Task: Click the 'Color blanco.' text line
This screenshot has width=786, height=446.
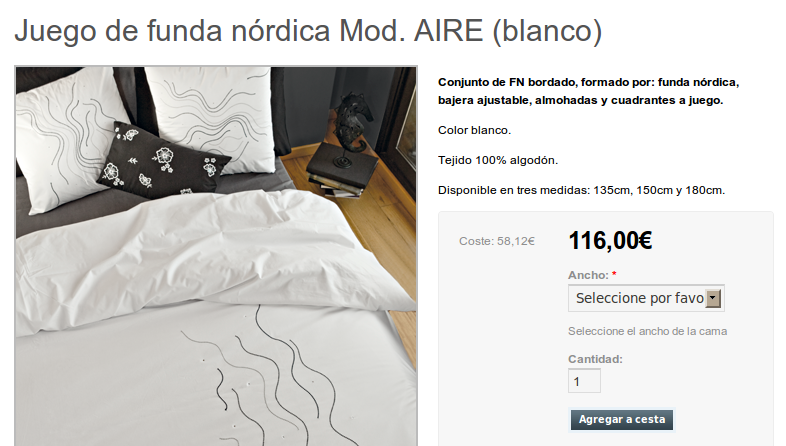Action: click(x=474, y=130)
